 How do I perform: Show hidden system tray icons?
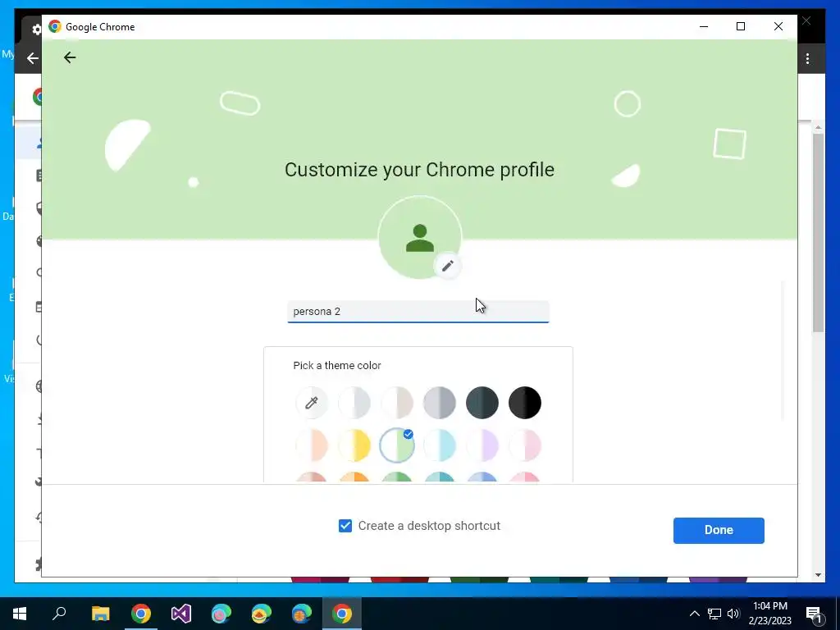click(x=694, y=614)
